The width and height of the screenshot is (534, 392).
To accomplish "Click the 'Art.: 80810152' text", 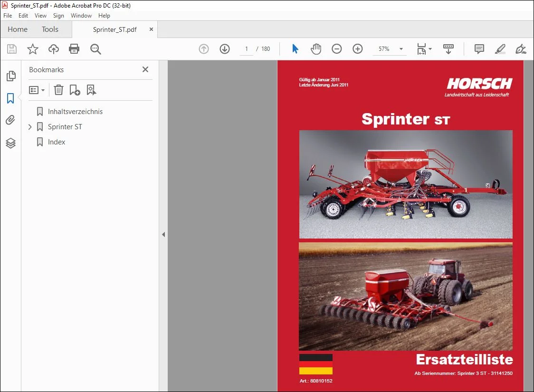I will pyautogui.click(x=316, y=381).
